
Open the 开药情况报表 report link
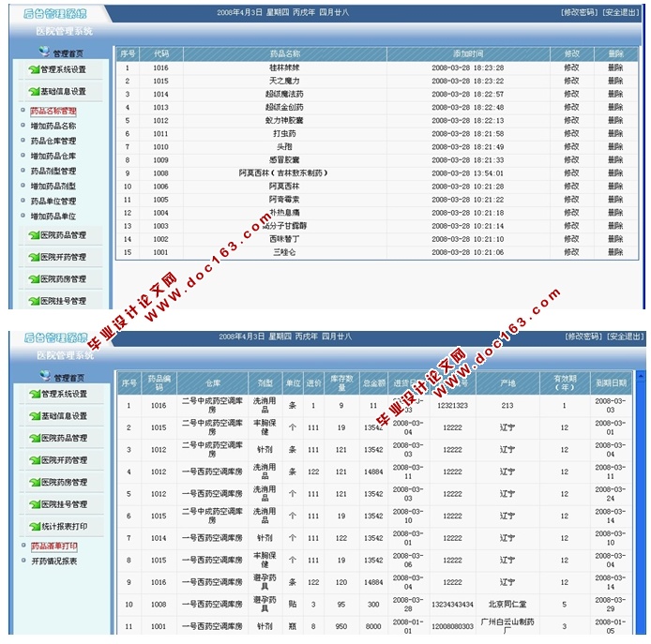coord(54,561)
